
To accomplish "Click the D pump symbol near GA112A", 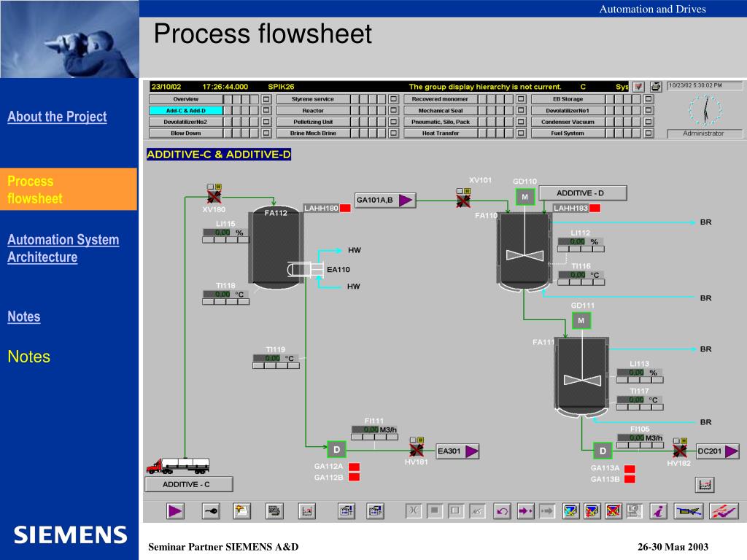I will 337,449.
